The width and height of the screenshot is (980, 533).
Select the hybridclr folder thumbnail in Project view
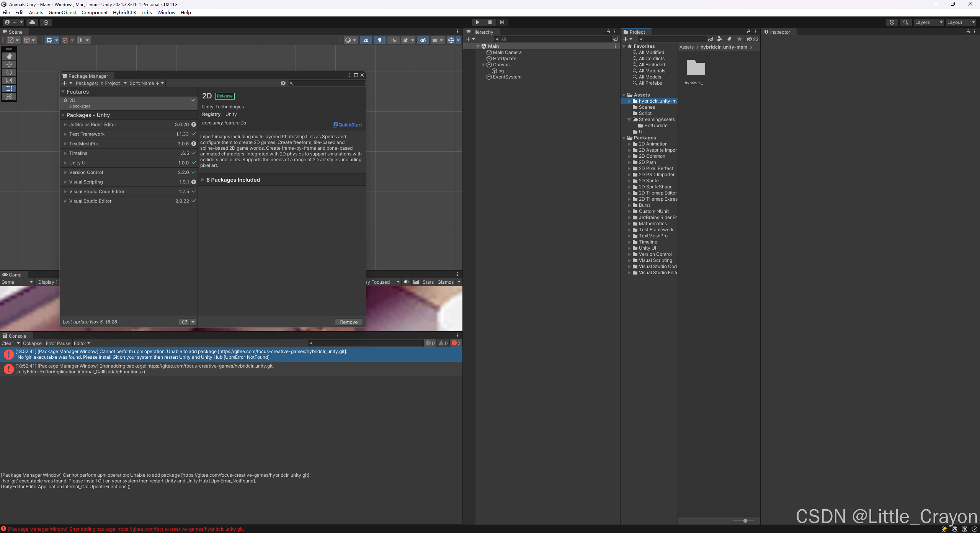tap(696, 67)
